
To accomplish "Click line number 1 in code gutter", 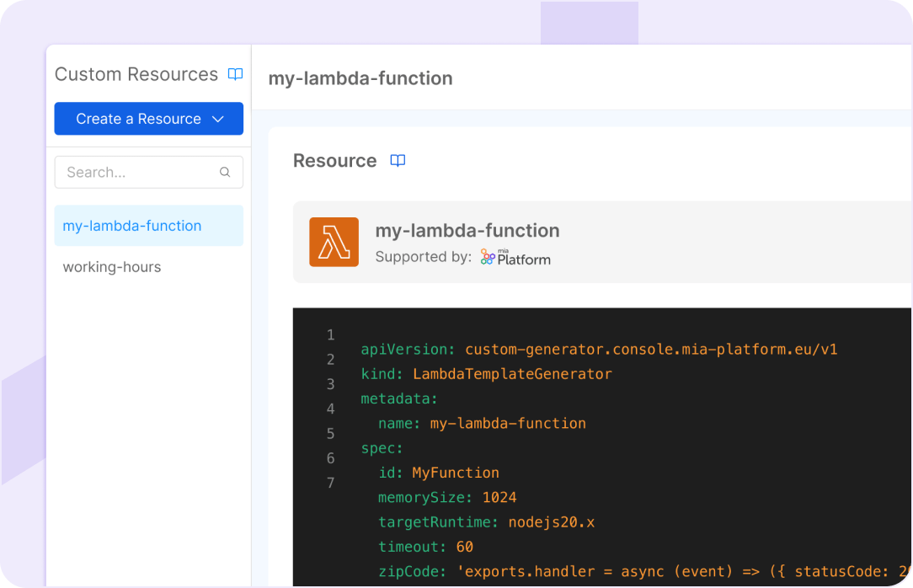I will coord(331,335).
